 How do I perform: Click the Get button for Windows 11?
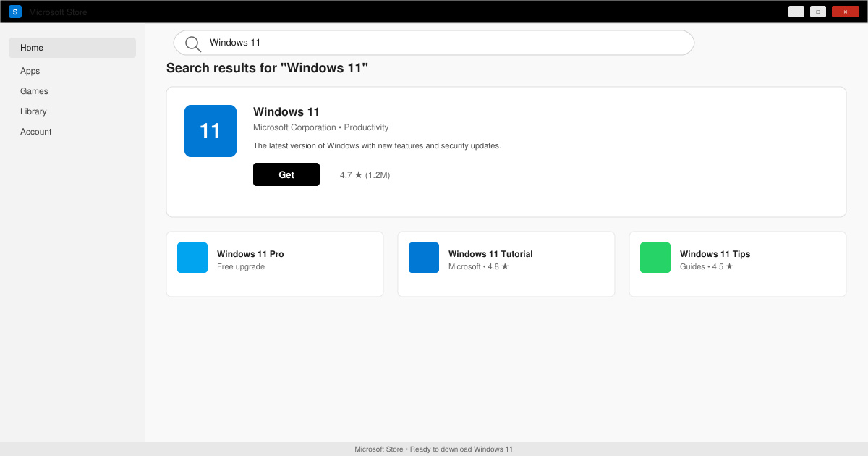(x=286, y=174)
